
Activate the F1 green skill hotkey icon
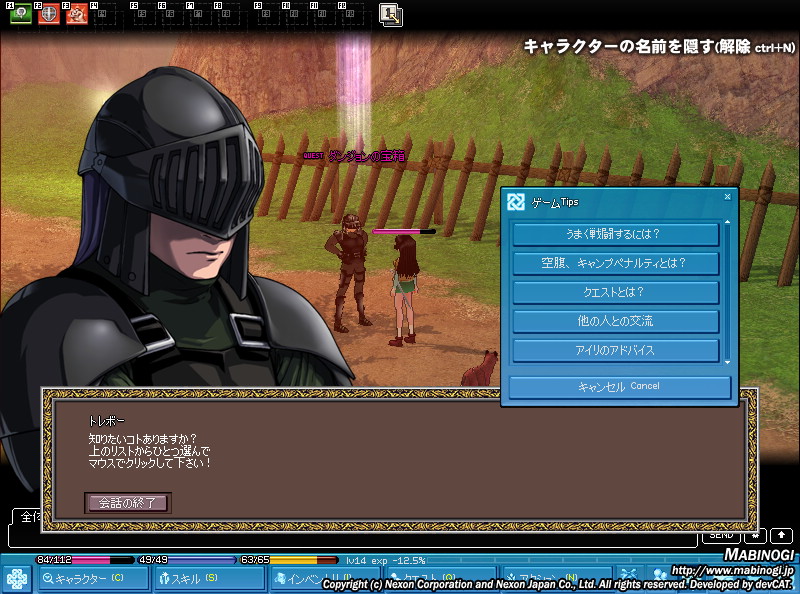[21, 13]
